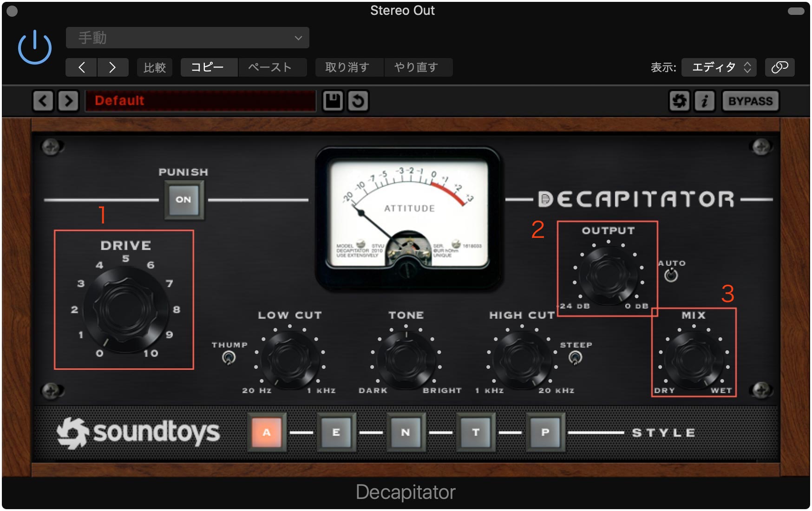This screenshot has height=511, width=812.
Task: Click the 比較 compare button
Action: 155,67
